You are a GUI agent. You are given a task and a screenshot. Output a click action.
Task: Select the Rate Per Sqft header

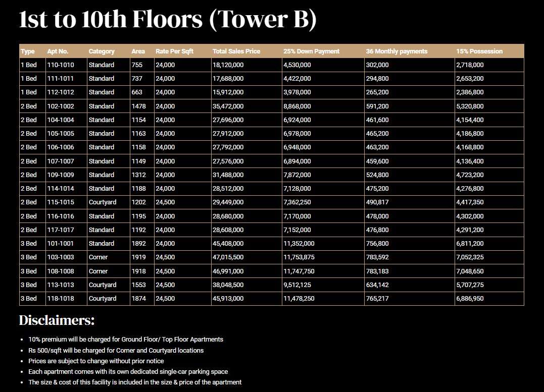point(174,51)
